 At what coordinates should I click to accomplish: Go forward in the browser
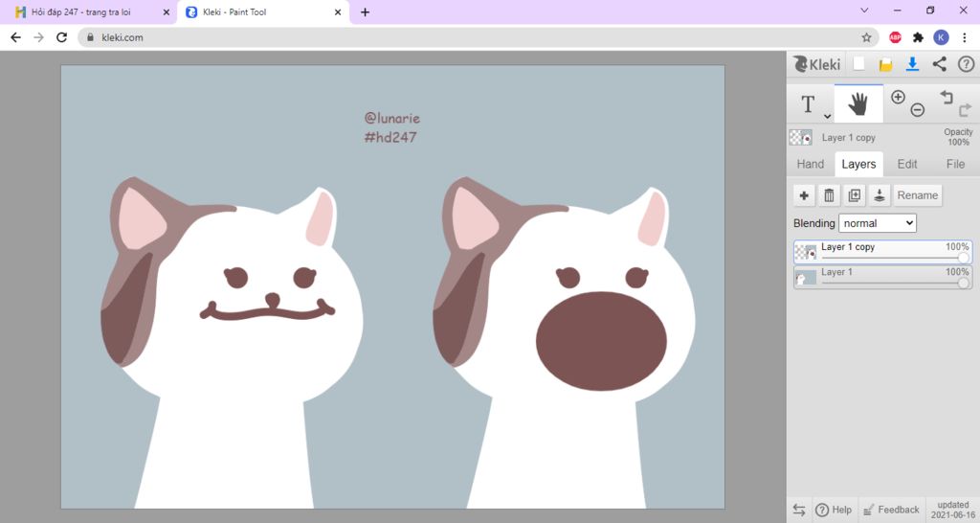point(38,37)
